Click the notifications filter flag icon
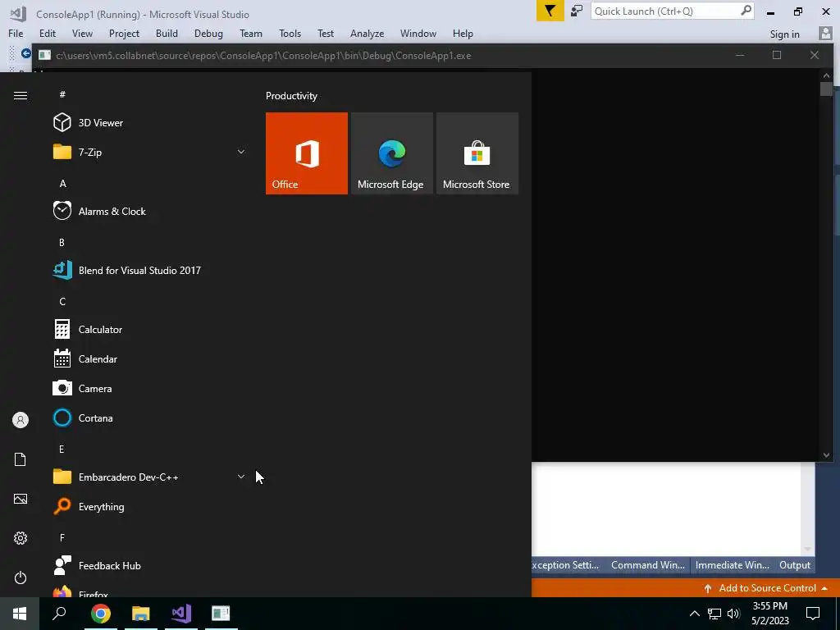 pyautogui.click(x=550, y=11)
